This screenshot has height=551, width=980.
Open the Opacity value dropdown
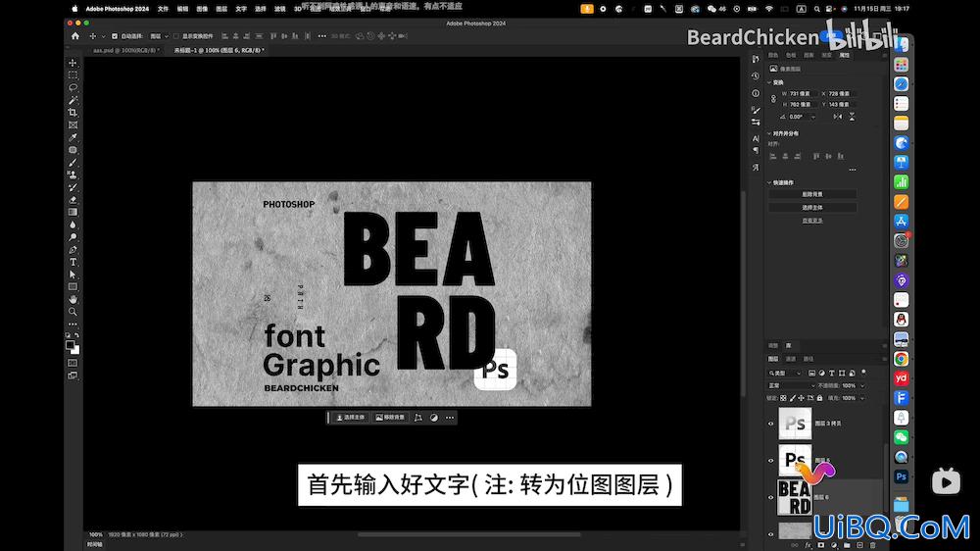[862, 386]
